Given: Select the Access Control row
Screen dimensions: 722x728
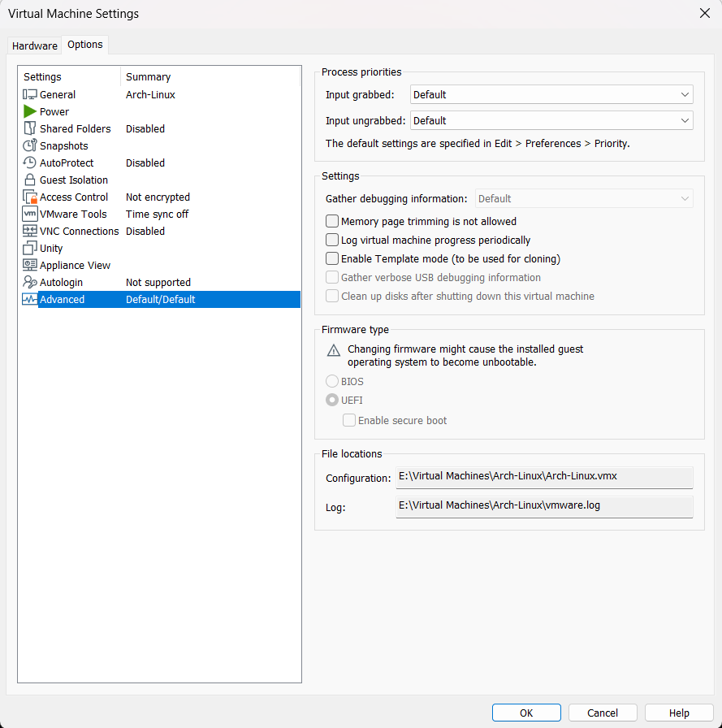Looking at the screenshot, I should pos(159,197).
